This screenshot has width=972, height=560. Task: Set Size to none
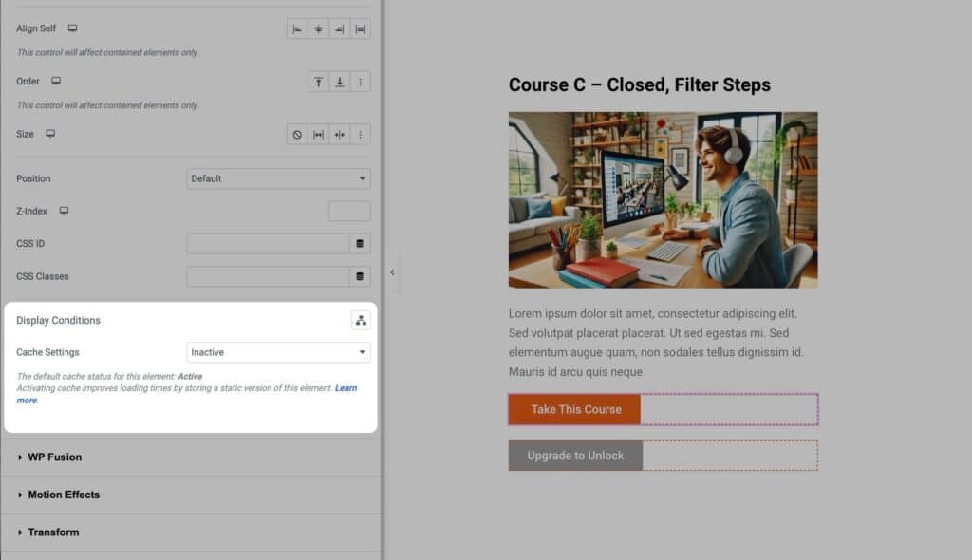[297, 135]
